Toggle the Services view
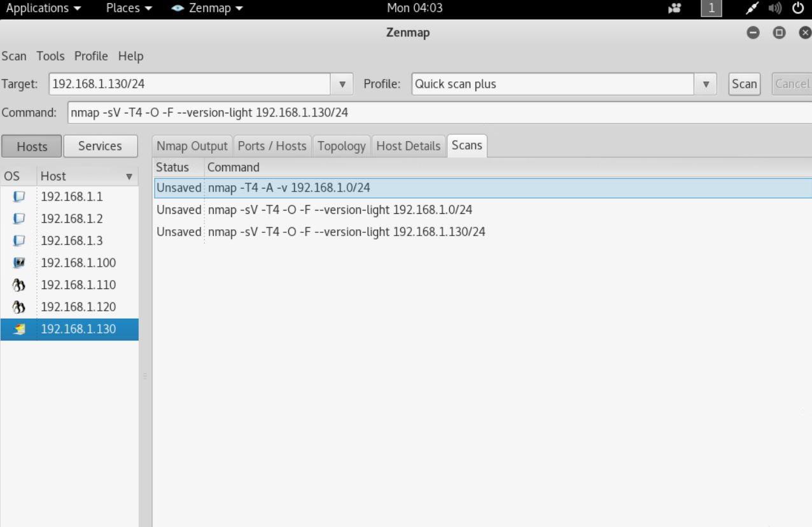The image size is (812, 527). (x=100, y=146)
